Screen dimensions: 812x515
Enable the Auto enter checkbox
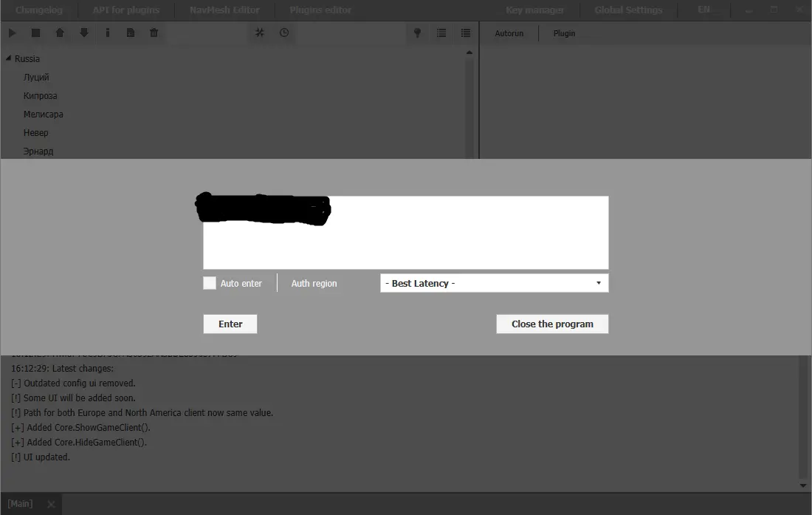(210, 283)
